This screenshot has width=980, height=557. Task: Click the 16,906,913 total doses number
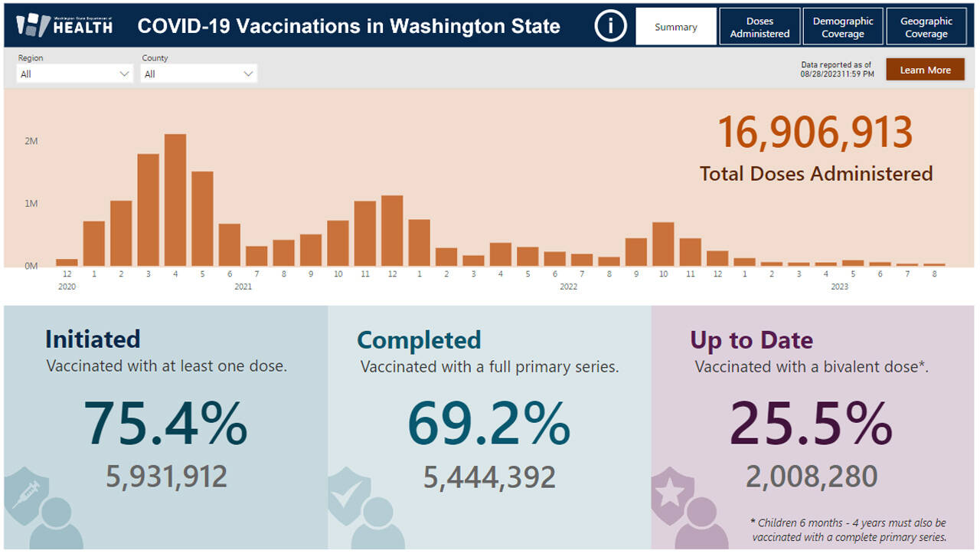815,133
